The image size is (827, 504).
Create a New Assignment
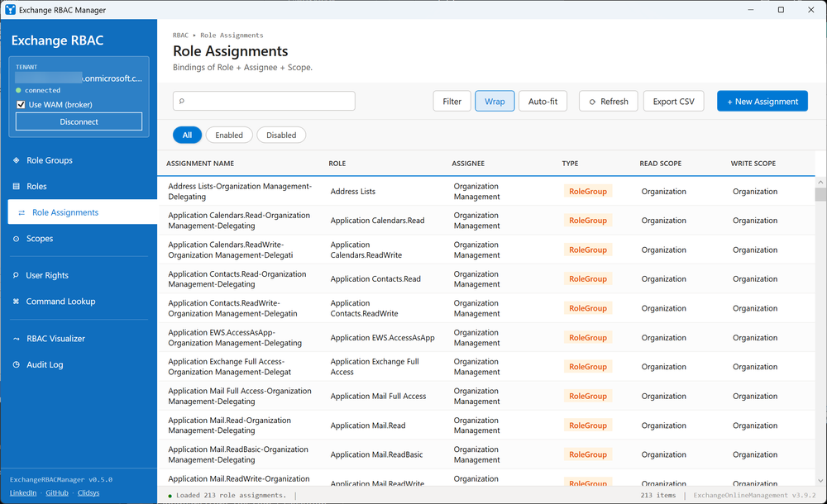(762, 102)
